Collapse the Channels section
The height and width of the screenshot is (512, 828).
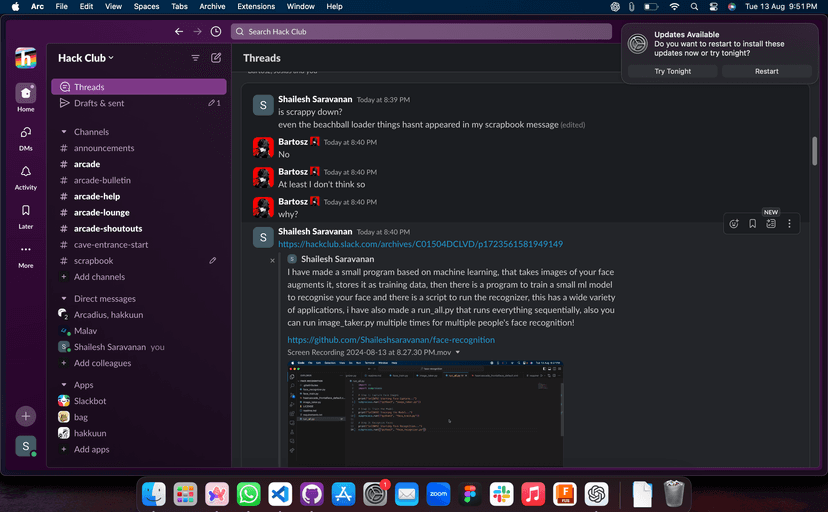[64, 132]
